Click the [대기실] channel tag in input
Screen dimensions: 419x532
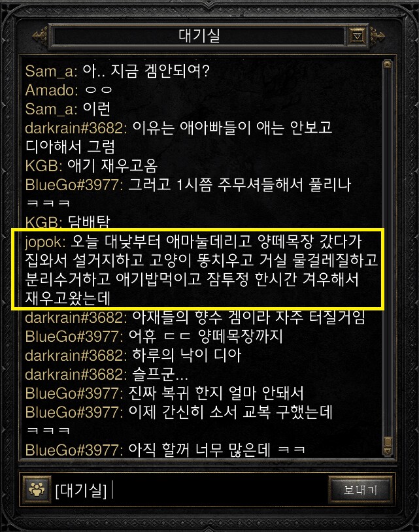click(x=81, y=490)
